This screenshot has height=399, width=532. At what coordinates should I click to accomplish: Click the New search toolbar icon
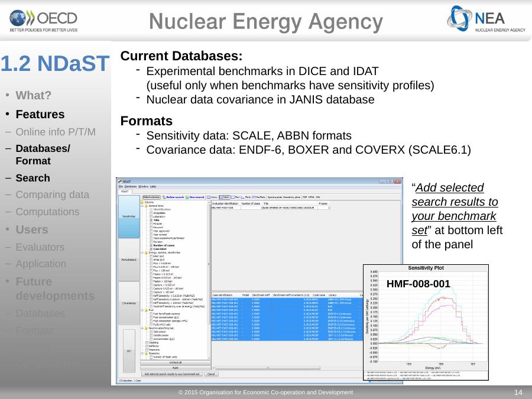coord(196,197)
